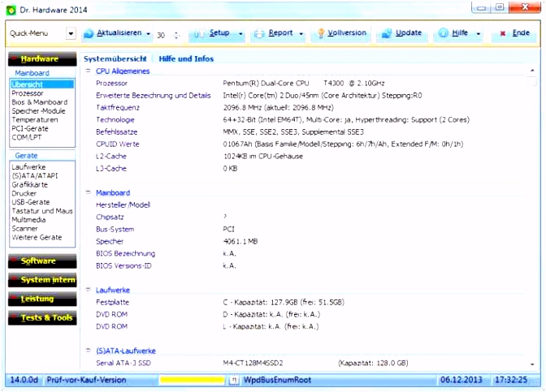
Task: Click the M4-CT128M4SSD2 drive value
Action: tap(253, 363)
